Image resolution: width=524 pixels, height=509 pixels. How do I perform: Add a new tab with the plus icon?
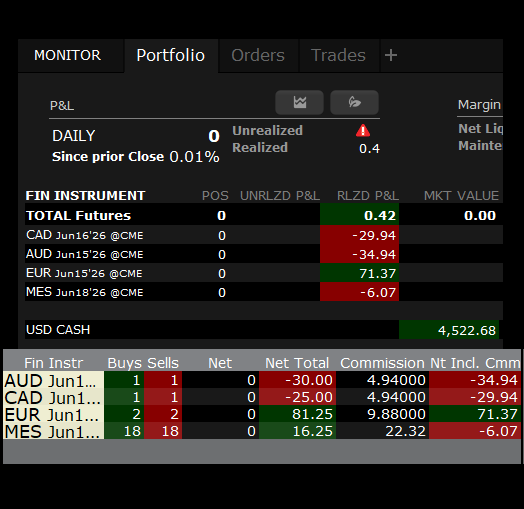391,55
